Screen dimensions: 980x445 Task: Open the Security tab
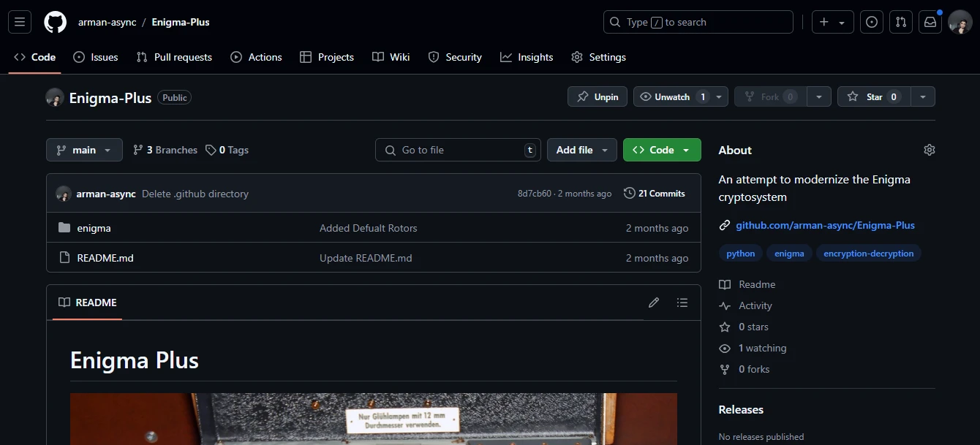pos(455,57)
